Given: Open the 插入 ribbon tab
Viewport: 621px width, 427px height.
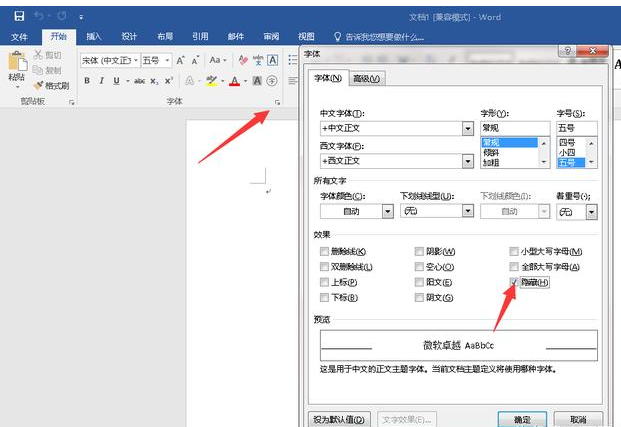Looking at the screenshot, I should coord(93,37).
